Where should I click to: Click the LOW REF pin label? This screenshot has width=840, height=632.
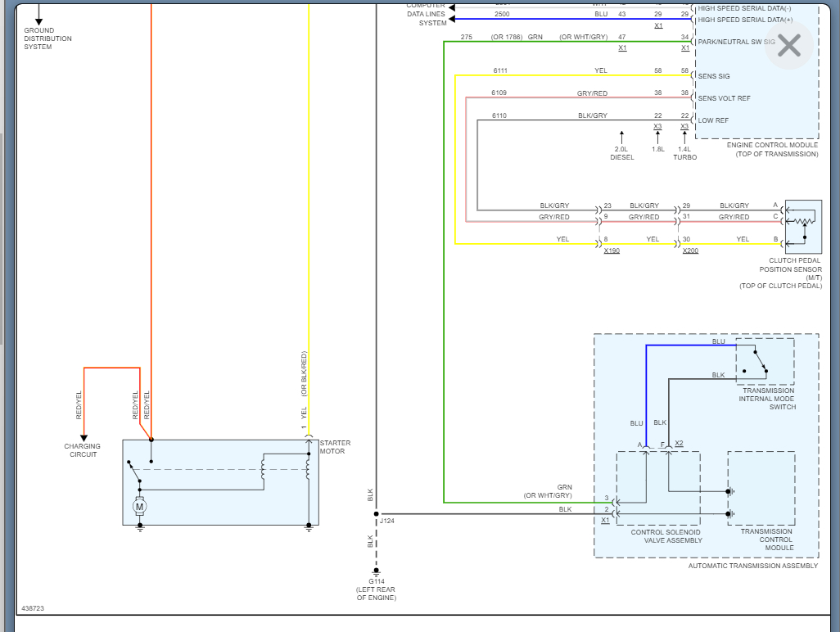point(713,120)
